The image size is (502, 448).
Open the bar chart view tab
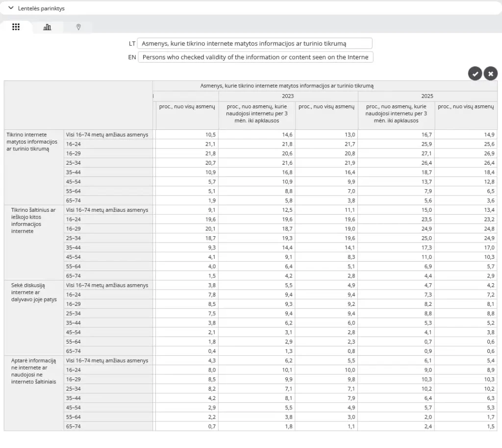(x=47, y=27)
